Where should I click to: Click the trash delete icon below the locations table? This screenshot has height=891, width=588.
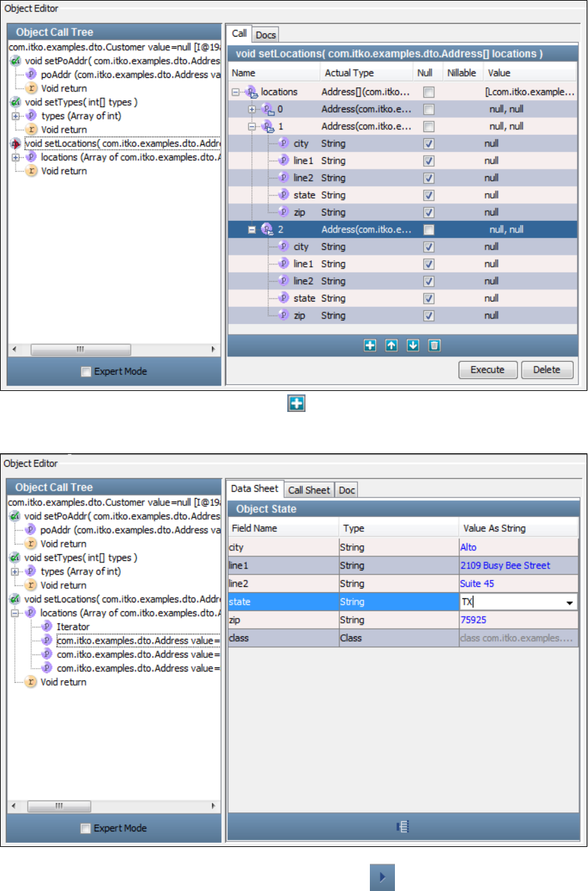click(435, 346)
